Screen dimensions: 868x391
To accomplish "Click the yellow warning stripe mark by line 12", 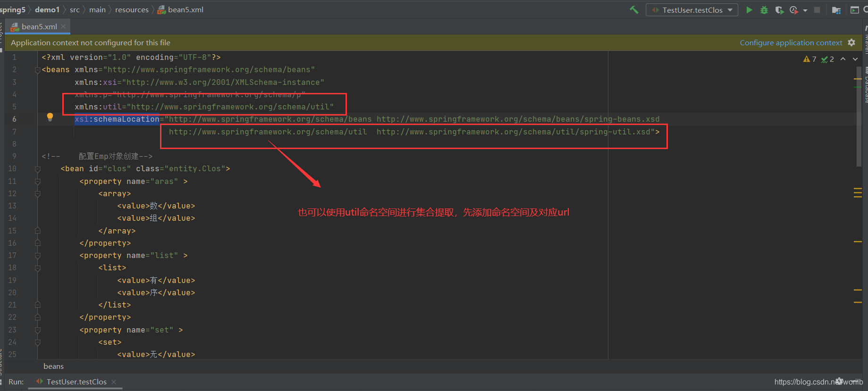I will 858,192.
